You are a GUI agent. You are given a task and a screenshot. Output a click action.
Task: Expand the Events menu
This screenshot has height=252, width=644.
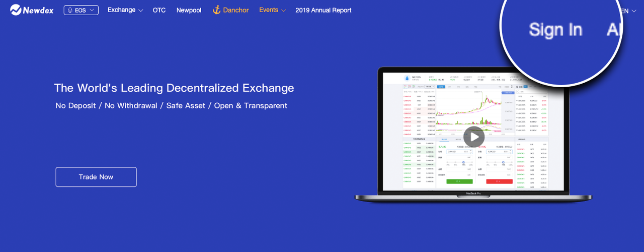272,10
